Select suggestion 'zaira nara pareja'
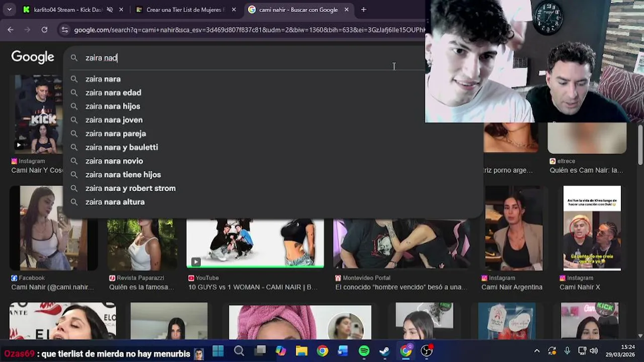This screenshot has height=362, width=644. [116, 133]
